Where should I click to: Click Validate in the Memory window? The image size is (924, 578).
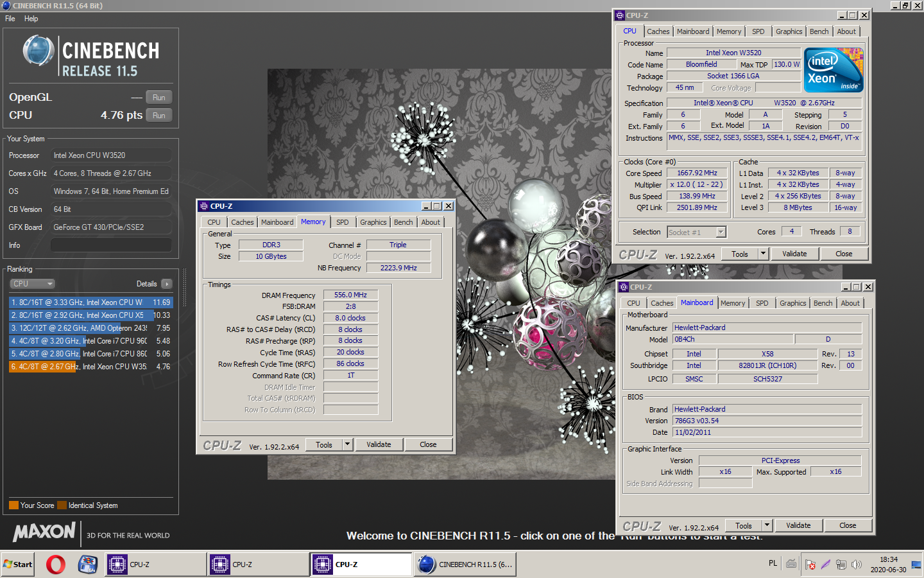[x=379, y=444]
